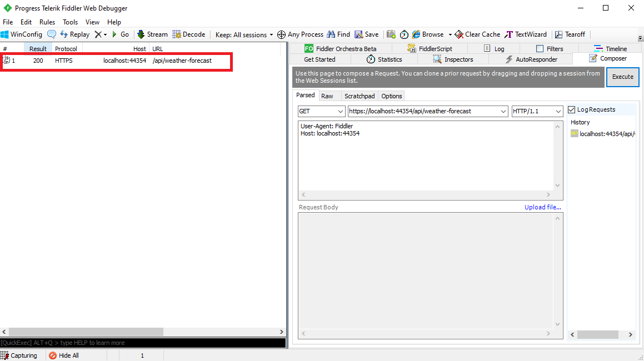644x361 pixels.
Task: Click into the request headers text area
Action: point(426,156)
